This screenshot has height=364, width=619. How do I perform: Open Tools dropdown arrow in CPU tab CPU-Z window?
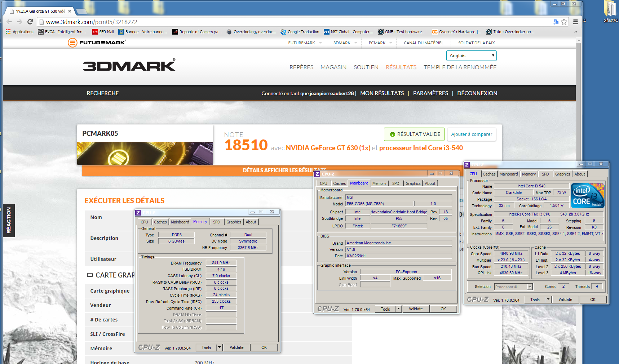pos(548,299)
